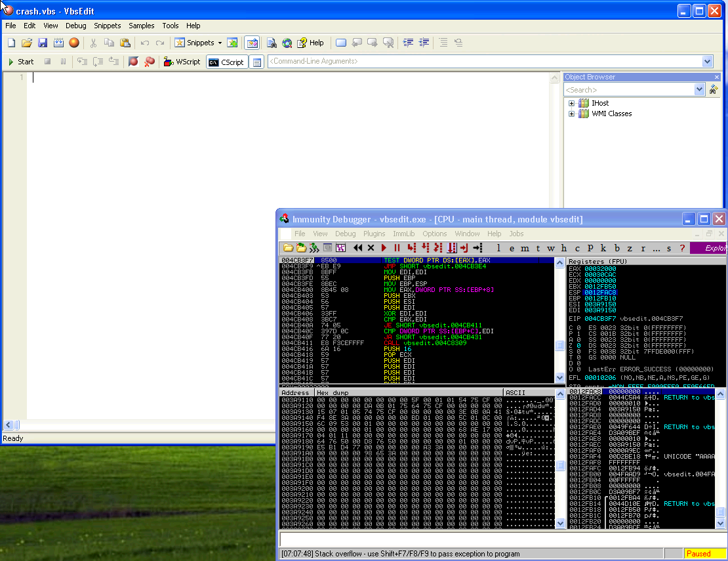This screenshot has height=561, width=728.
Task: Click the Hex dump column header
Action: pyautogui.click(x=409, y=393)
